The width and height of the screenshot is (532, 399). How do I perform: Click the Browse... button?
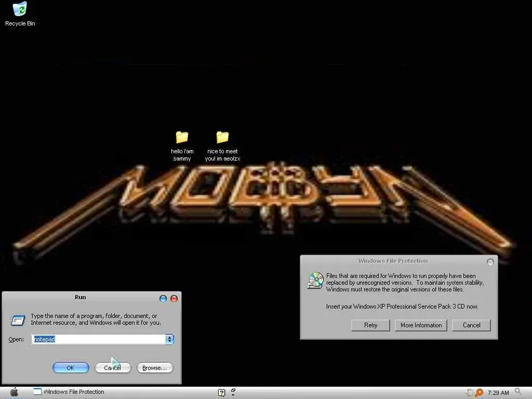(155, 368)
